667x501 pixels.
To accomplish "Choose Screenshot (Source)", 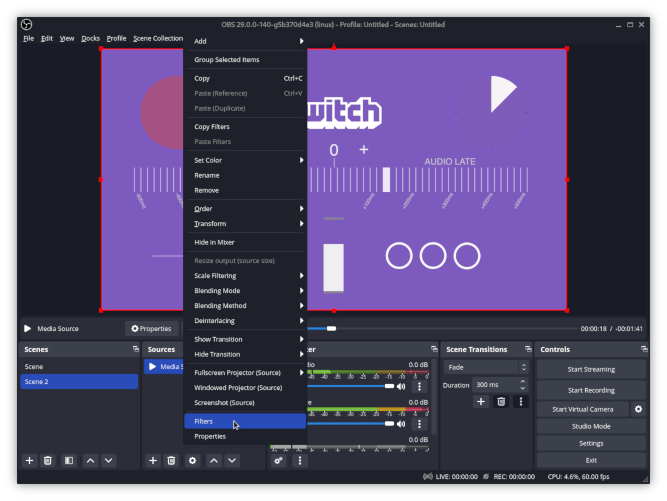I will tap(245, 403).
